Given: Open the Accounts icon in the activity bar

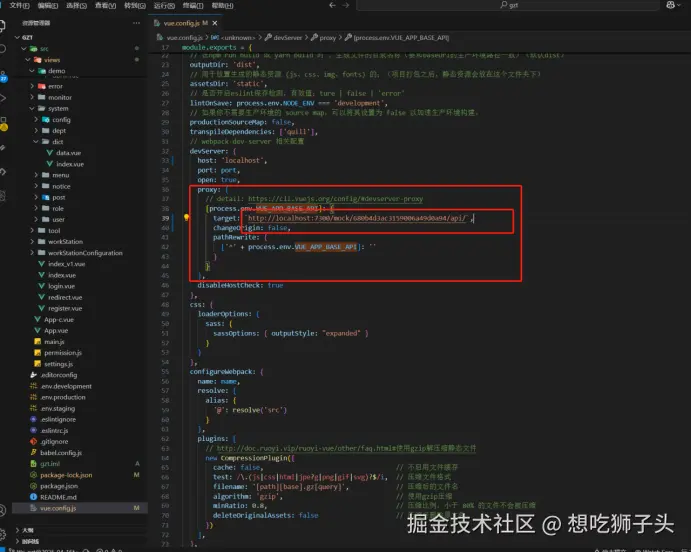Looking at the screenshot, I should tap(2, 511).
